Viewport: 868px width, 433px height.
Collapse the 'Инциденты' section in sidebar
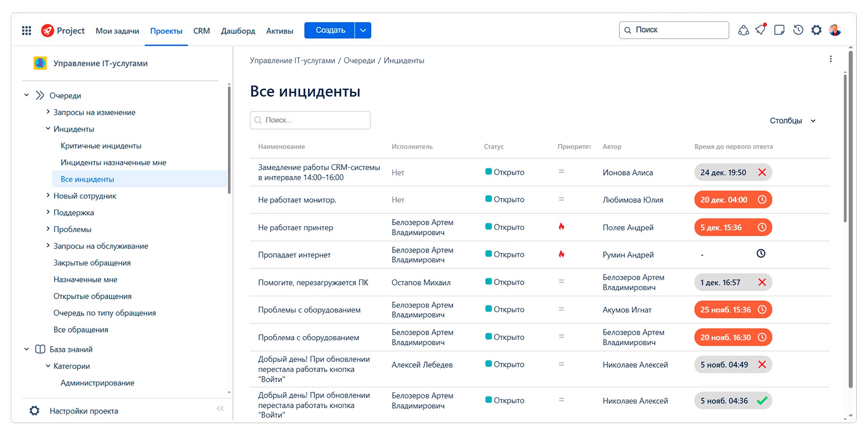tap(48, 128)
